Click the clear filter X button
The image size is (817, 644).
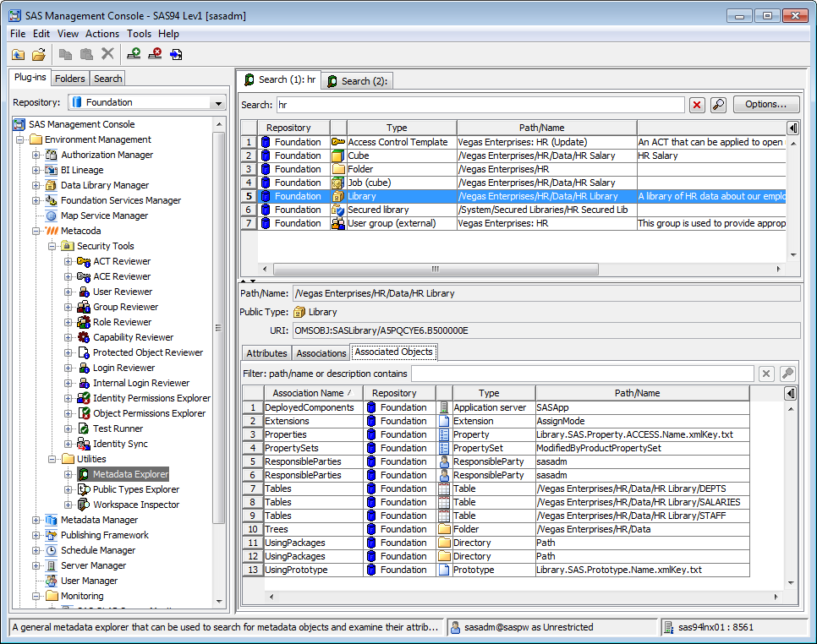click(x=766, y=374)
